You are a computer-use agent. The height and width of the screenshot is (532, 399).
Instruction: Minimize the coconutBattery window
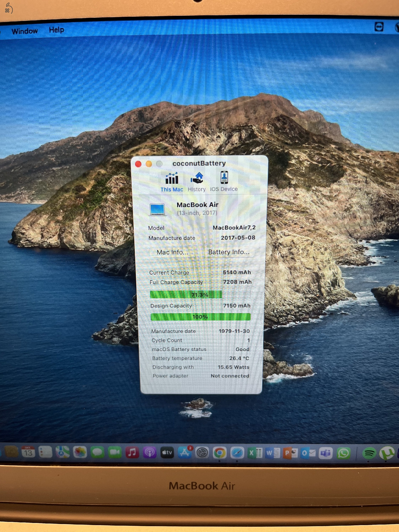point(149,164)
